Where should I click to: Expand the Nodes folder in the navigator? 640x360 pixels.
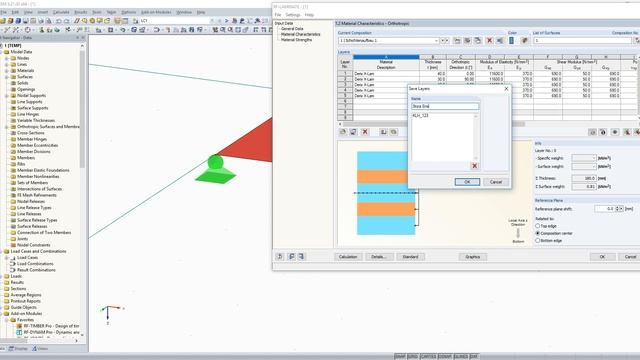tap(7, 58)
